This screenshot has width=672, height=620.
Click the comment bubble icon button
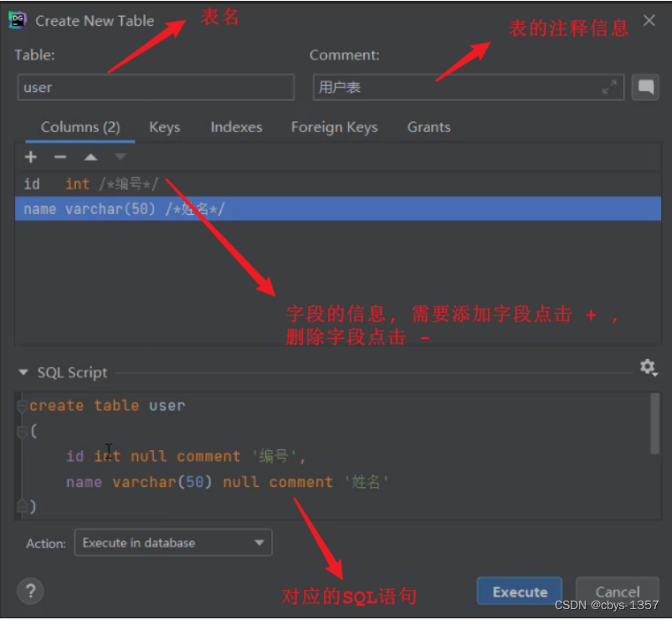click(x=645, y=87)
